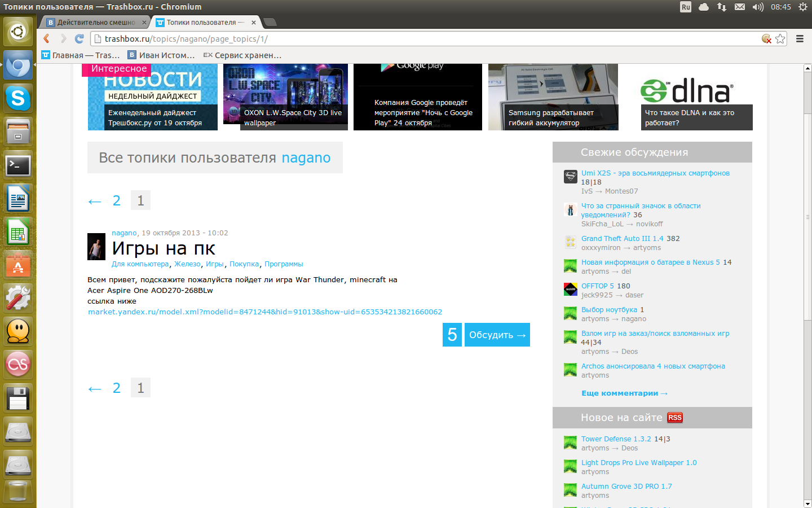Viewport: 812px width, 508px height.
Task: Click the blocked popup icon in address bar
Action: [x=766, y=38]
